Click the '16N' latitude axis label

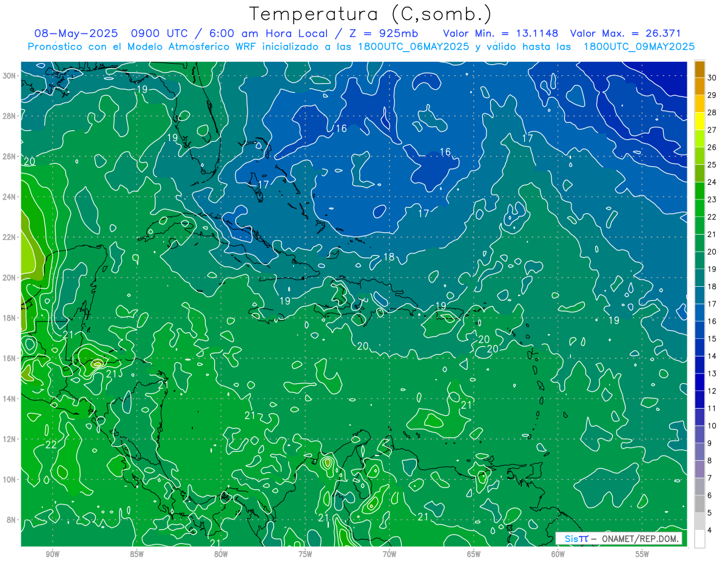pos(8,358)
